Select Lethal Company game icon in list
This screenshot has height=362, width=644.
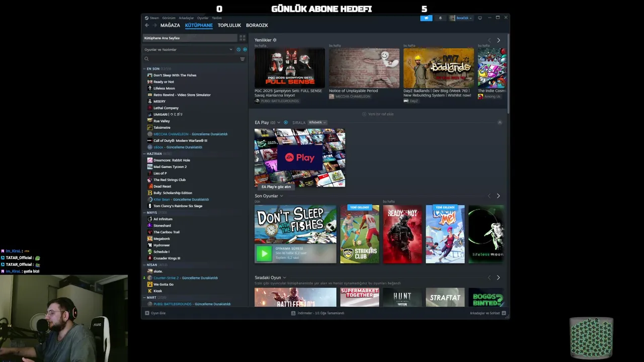pos(150,108)
